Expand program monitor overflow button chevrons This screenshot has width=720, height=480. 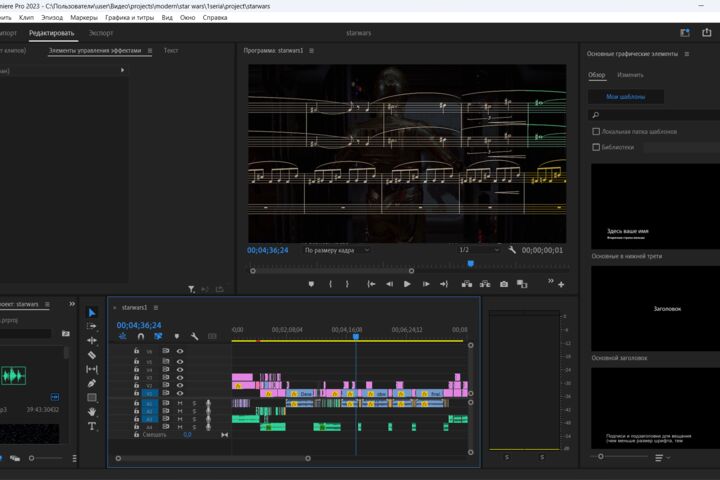point(551,281)
